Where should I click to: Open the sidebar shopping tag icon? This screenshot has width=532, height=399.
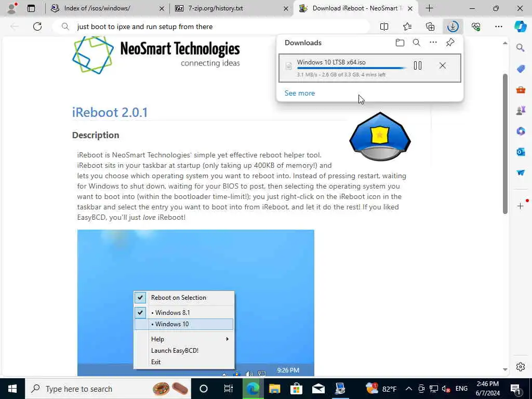point(521,69)
